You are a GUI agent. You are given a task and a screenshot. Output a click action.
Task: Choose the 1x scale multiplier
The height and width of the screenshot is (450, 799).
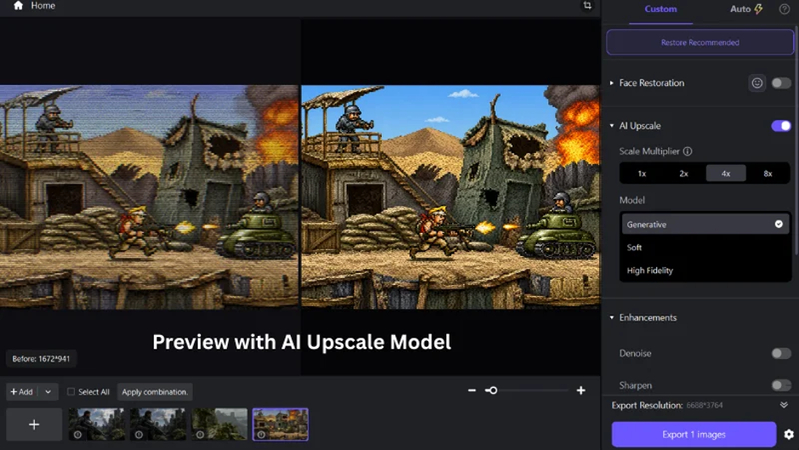coord(642,174)
